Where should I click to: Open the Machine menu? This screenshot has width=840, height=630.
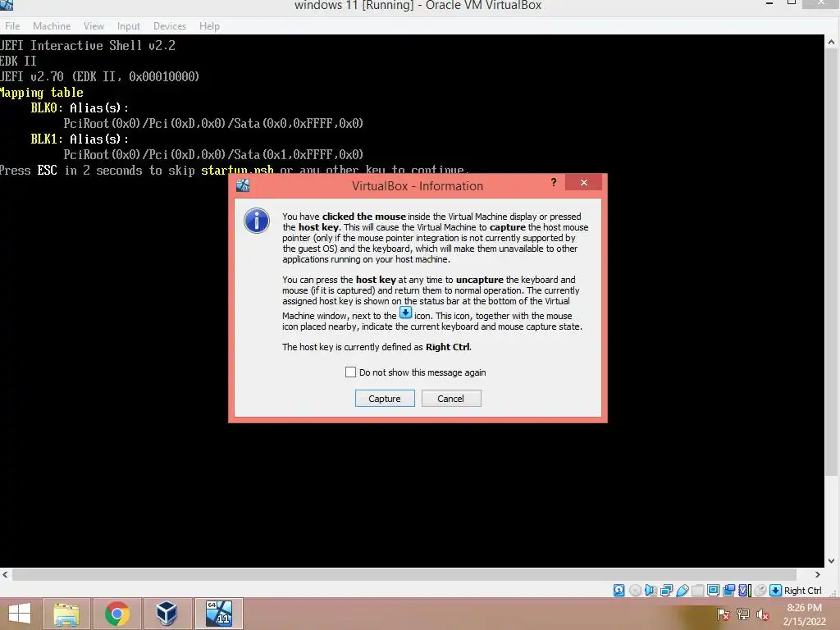point(52,25)
